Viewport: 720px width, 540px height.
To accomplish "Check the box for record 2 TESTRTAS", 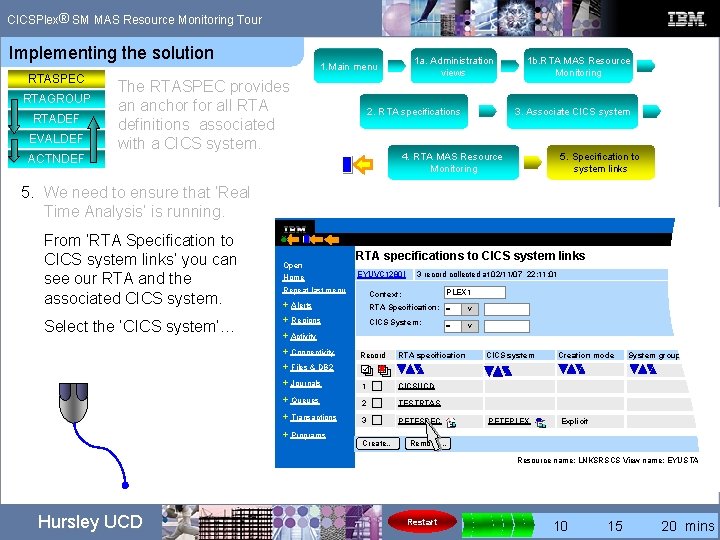I will (377, 403).
